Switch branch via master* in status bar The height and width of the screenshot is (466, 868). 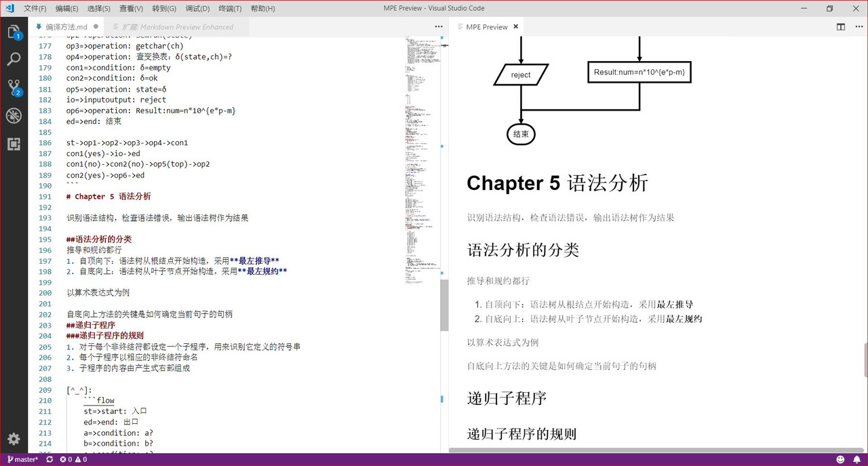(x=22, y=459)
